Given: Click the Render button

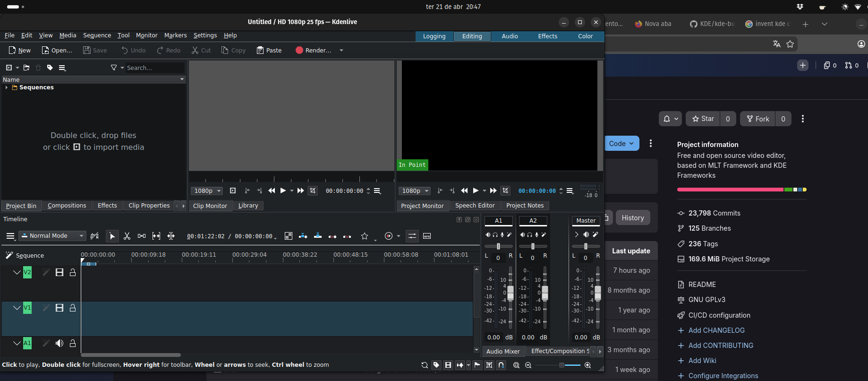Looking at the screenshot, I should 314,50.
